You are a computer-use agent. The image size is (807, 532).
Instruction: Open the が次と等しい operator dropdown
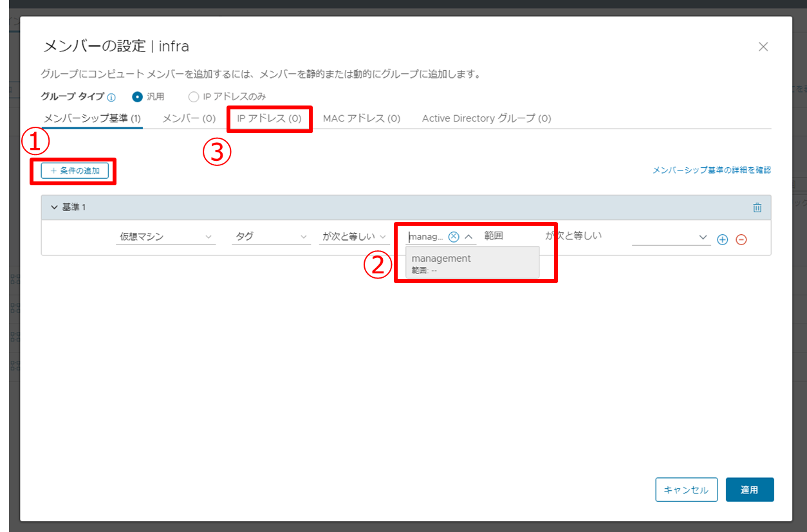tap(354, 237)
